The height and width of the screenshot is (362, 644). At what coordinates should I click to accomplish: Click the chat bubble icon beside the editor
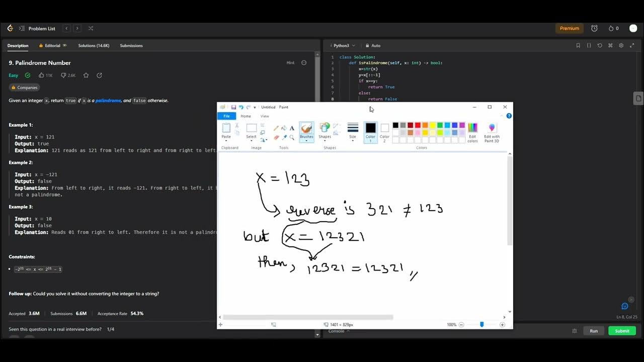[625, 306]
